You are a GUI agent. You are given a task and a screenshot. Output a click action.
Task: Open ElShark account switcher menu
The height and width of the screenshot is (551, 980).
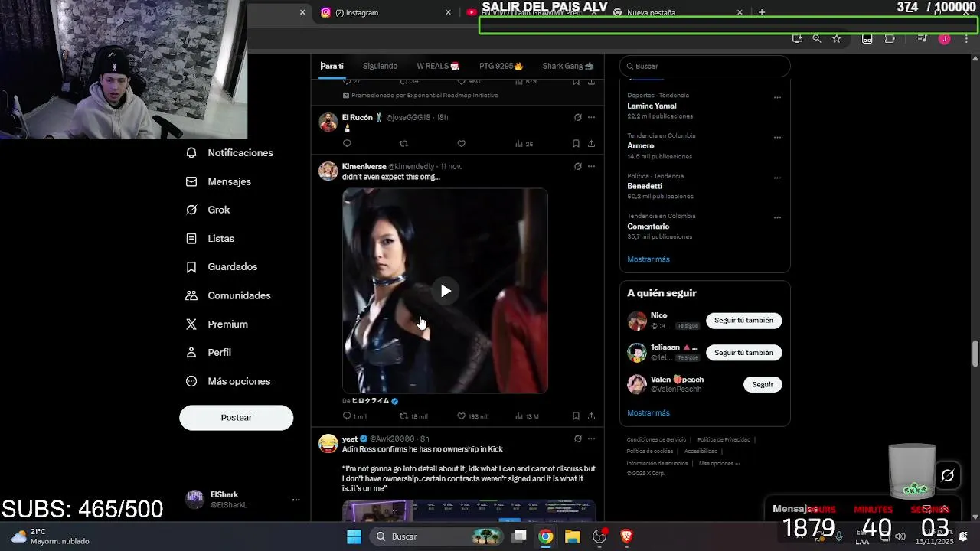point(243,500)
